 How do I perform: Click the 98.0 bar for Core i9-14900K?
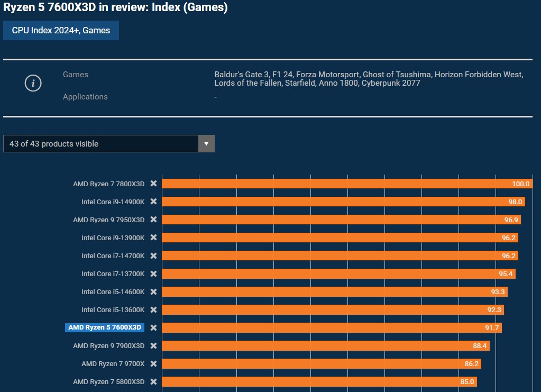click(343, 202)
